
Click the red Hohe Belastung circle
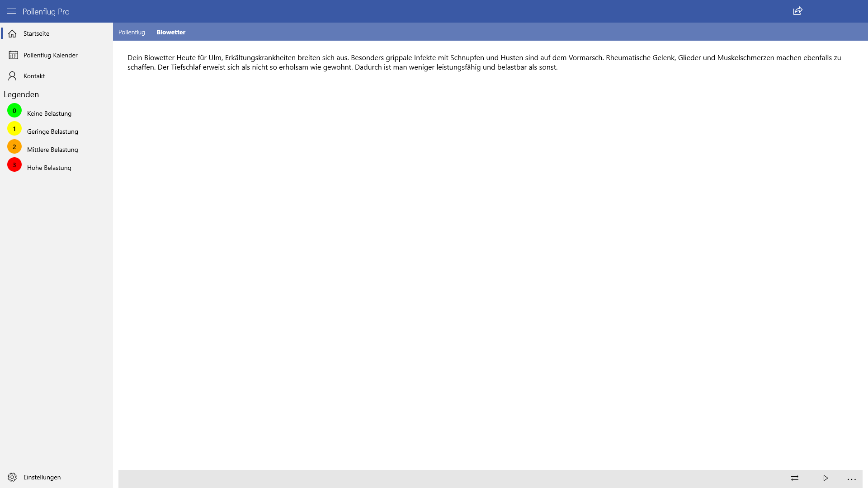pyautogui.click(x=14, y=165)
